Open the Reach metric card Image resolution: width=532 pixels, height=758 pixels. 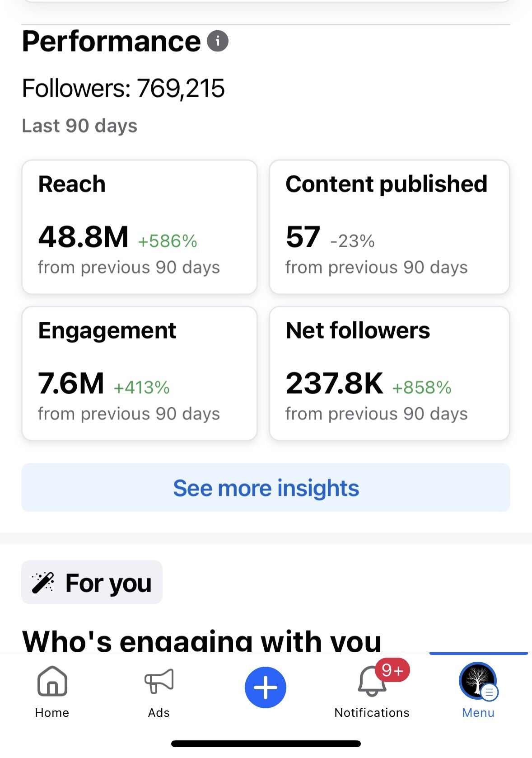coord(140,227)
